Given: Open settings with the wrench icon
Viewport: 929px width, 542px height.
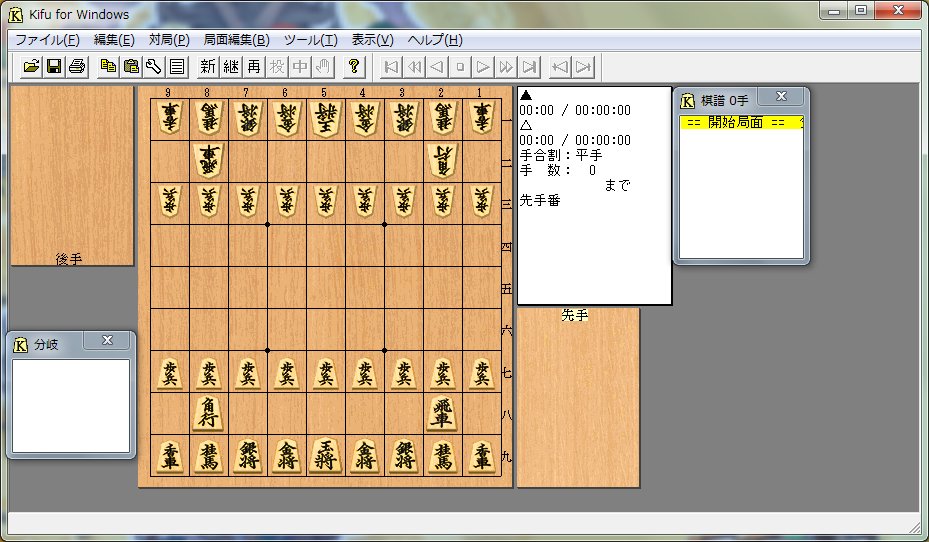Looking at the screenshot, I should tap(154, 67).
